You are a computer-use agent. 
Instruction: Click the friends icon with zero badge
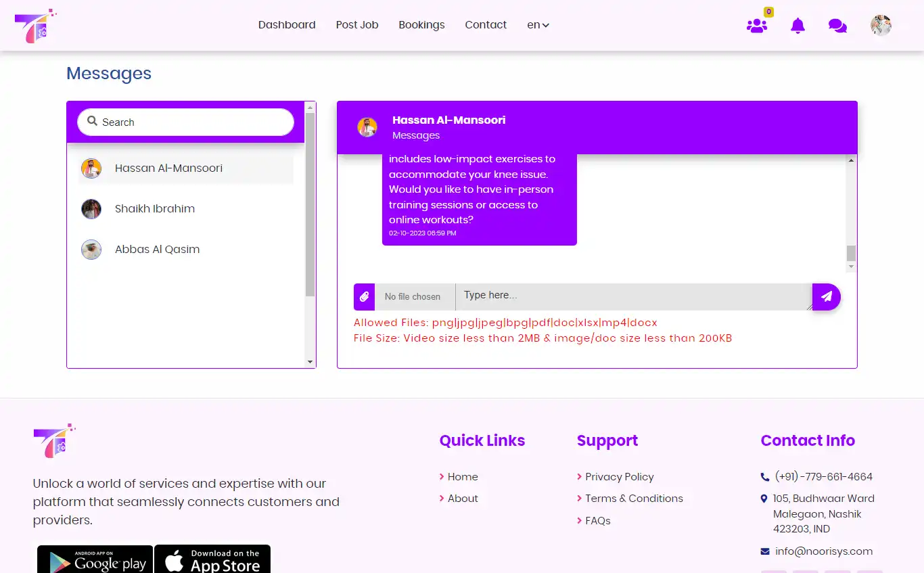(757, 27)
